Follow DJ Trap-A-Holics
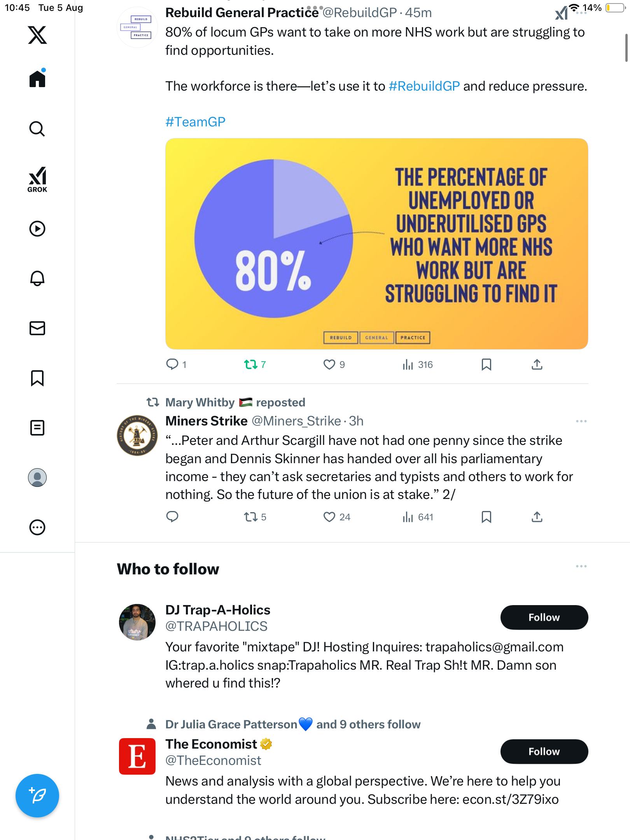The height and width of the screenshot is (840, 630). 544,617
